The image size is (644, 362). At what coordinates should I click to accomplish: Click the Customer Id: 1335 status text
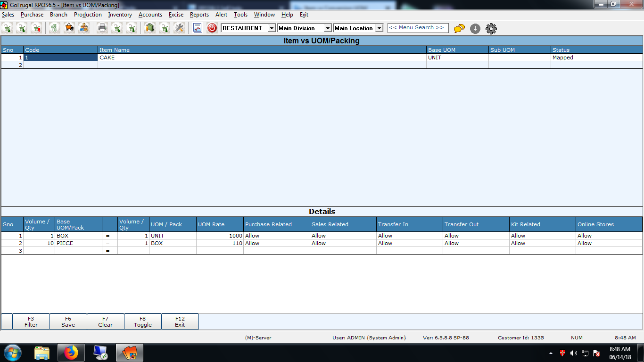point(521,337)
